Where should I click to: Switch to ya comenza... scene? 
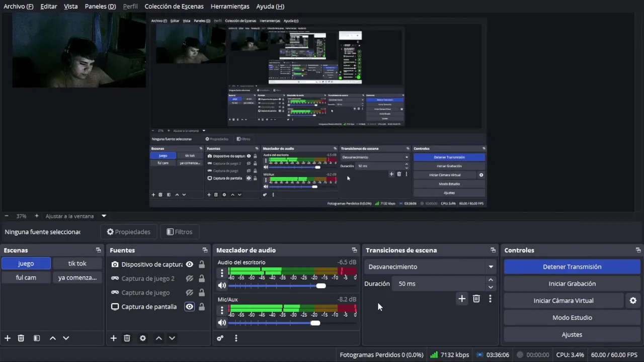(x=77, y=278)
